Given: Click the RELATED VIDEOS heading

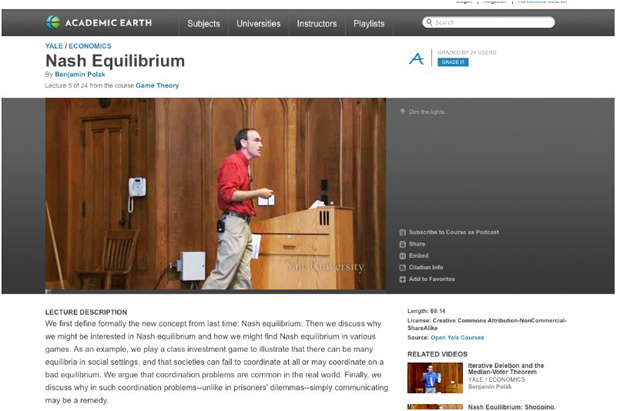Looking at the screenshot, I should 437,354.
